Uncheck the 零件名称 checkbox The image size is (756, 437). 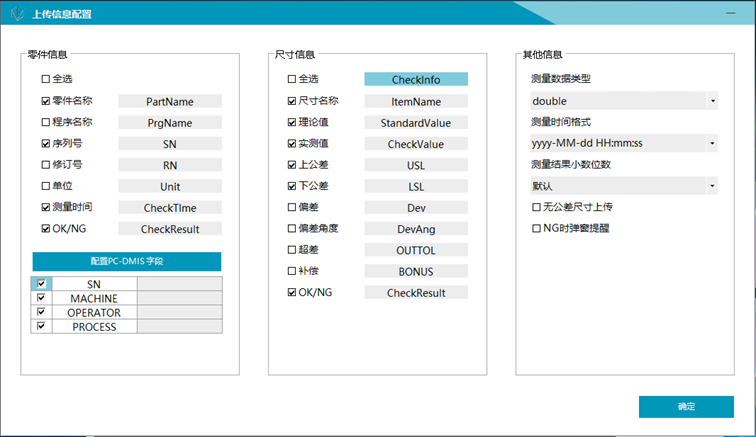[x=46, y=101]
